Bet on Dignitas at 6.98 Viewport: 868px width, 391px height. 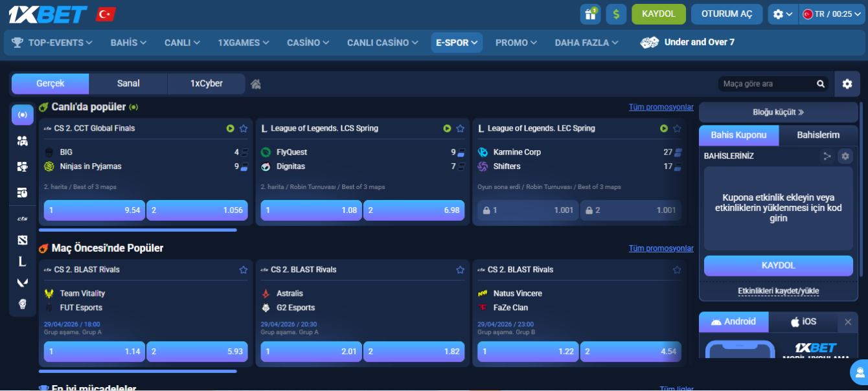coord(414,210)
